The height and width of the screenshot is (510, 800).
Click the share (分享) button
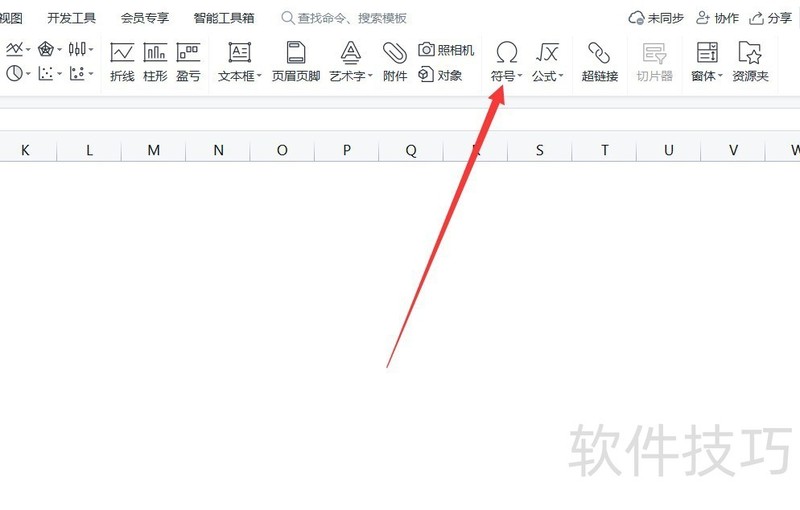pos(770,18)
